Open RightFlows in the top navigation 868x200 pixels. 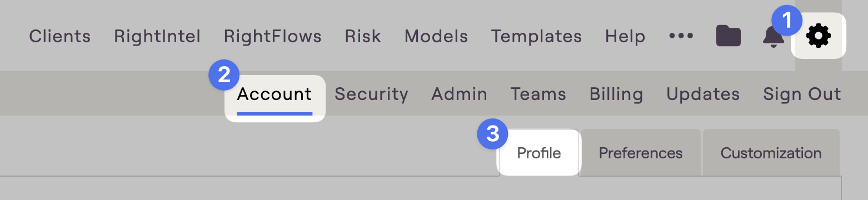pos(272,37)
